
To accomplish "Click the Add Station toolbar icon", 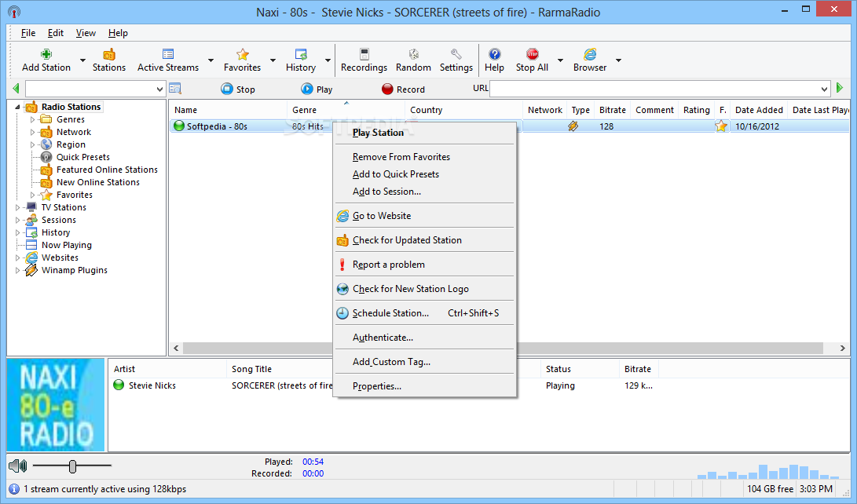I will click(x=46, y=54).
